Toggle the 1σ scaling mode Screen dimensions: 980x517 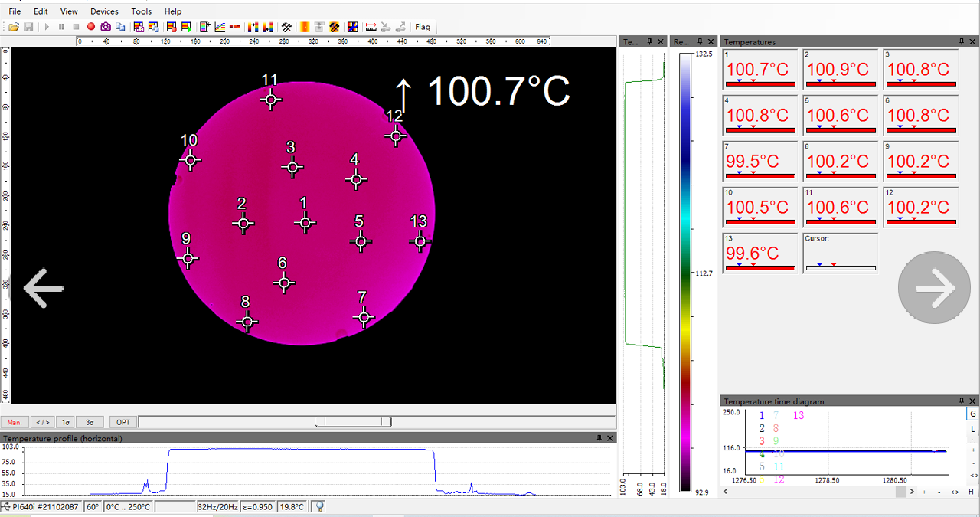tap(66, 422)
